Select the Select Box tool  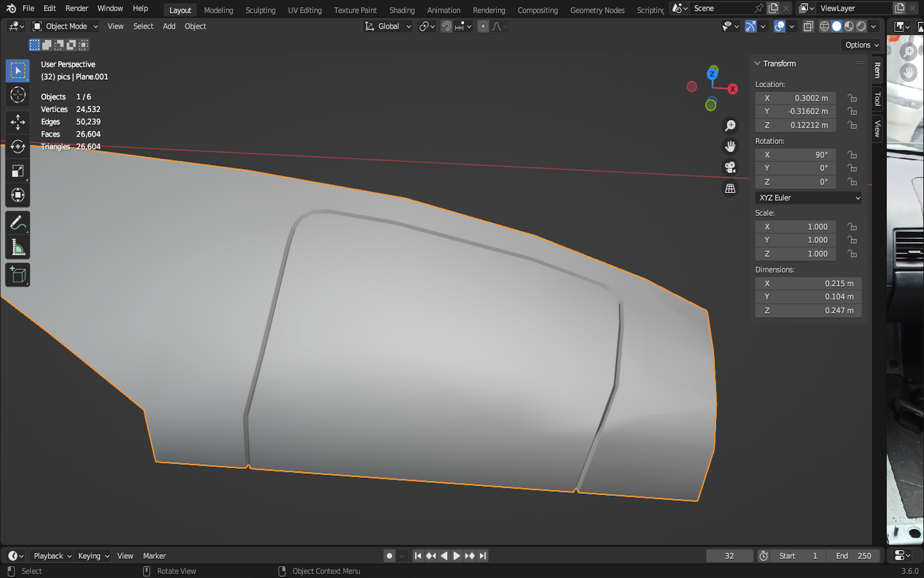pos(17,71)
